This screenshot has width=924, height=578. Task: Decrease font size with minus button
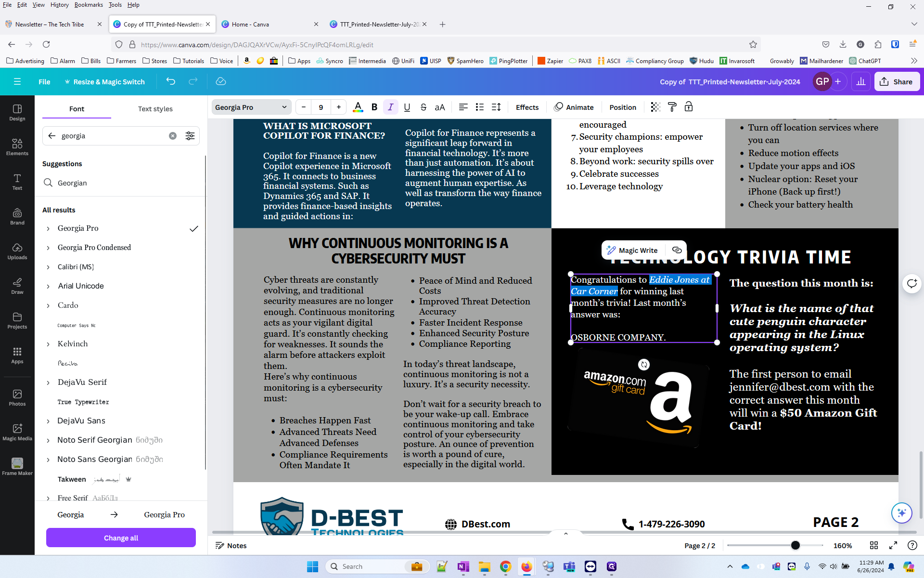(x=304, y=107)
